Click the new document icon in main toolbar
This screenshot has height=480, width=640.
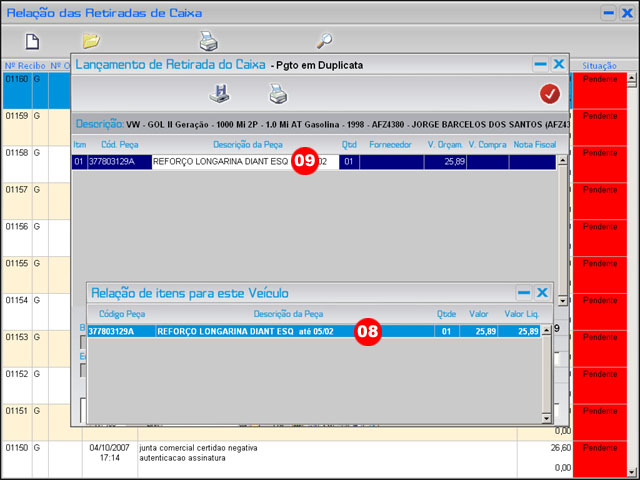(x=32, y=41)
